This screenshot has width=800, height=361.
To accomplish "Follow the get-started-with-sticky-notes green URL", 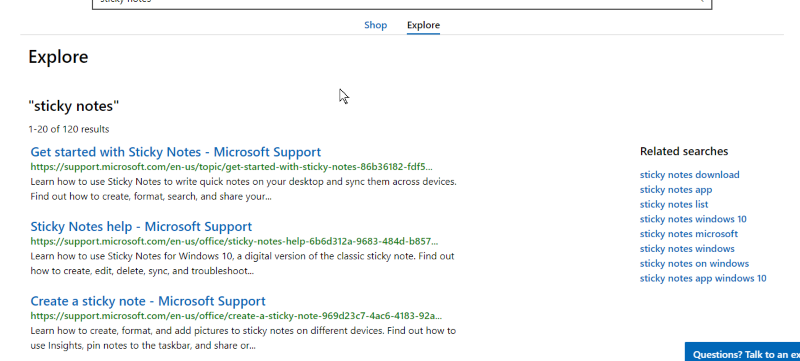I will (x=232, y=167).
